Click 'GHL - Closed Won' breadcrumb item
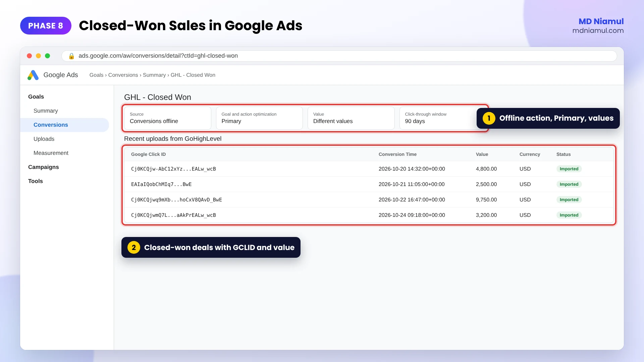Viewport: 644px width, 362px height. [193, 75]
